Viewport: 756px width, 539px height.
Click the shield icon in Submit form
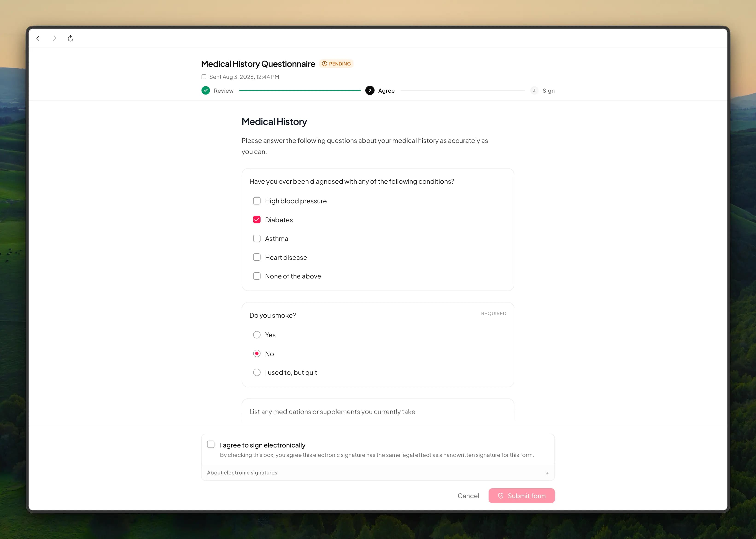(501, 495)
